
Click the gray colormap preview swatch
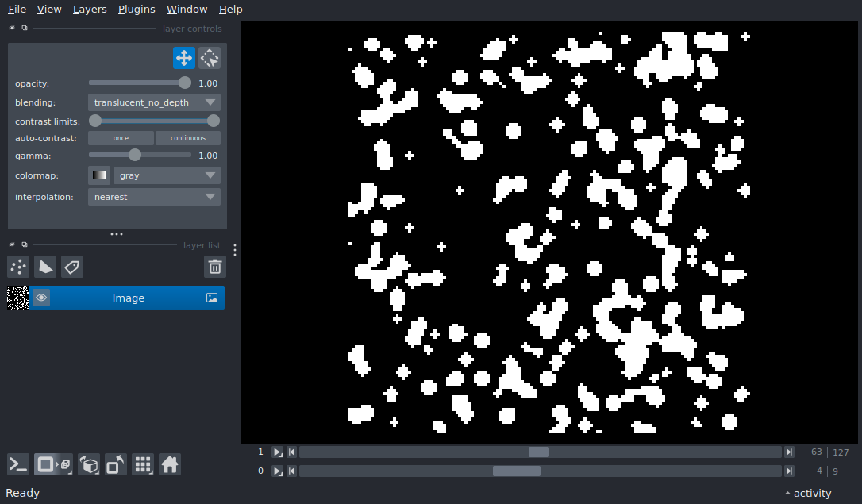click(99, 175)
